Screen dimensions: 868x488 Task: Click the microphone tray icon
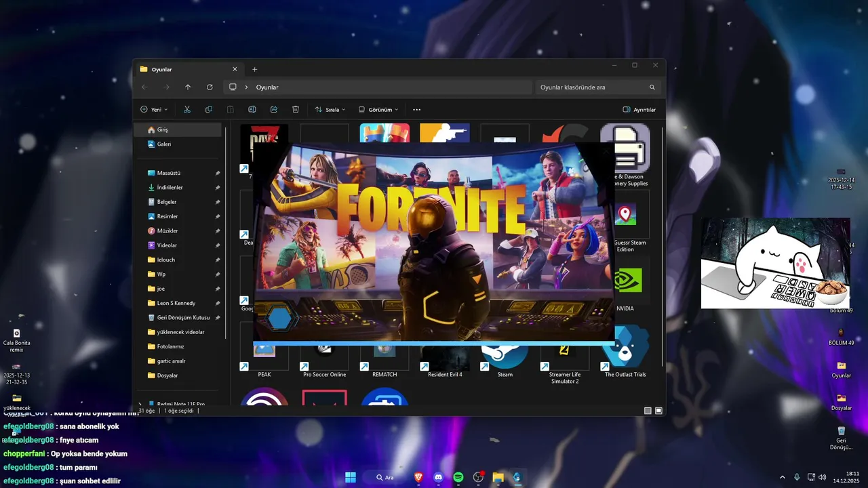point(797,477)
